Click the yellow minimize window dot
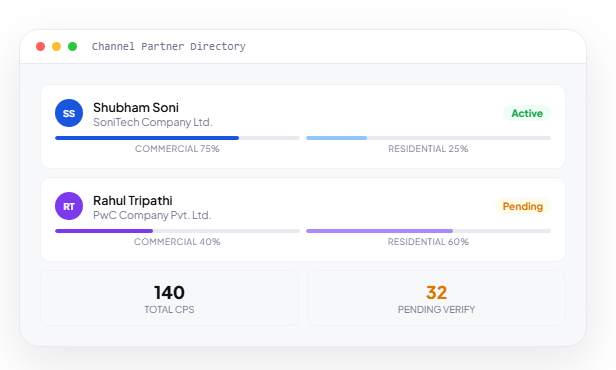The height and width of the screenshot is (370, 616). point(57,46)
